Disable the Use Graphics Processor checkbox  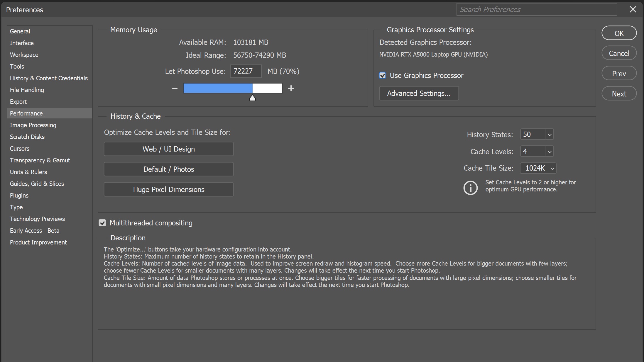click(382, 75)
